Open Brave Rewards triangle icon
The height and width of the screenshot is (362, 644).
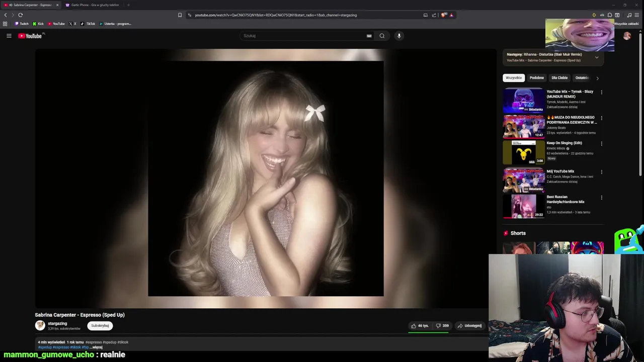[x=451, y=15]
